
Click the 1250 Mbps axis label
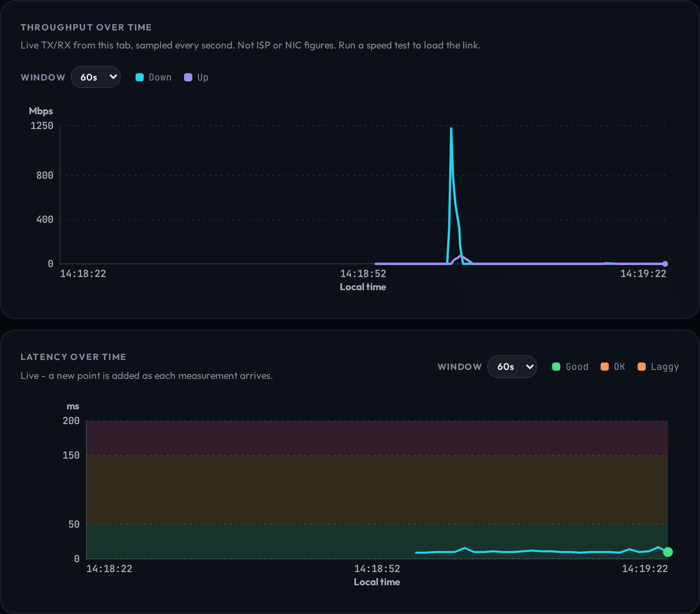(x=42, y=126)
